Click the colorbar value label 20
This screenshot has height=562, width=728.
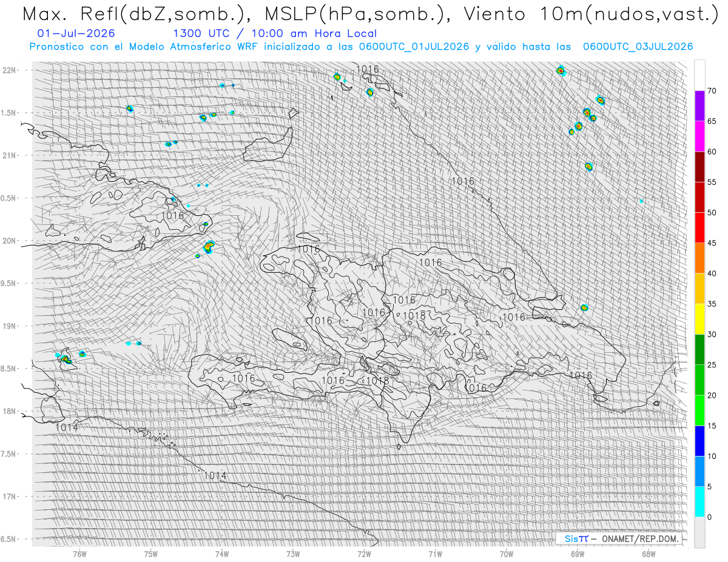tap(712, 395)
